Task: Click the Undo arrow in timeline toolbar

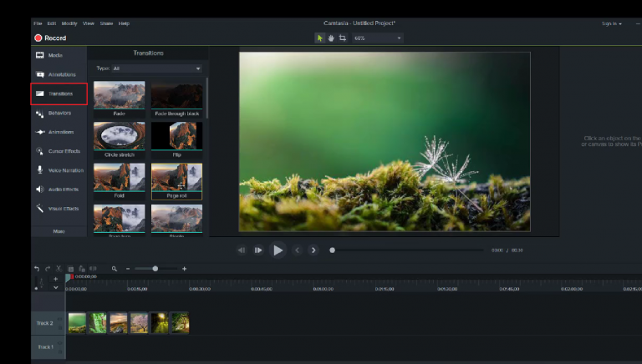Action: (x=37, y=269)
